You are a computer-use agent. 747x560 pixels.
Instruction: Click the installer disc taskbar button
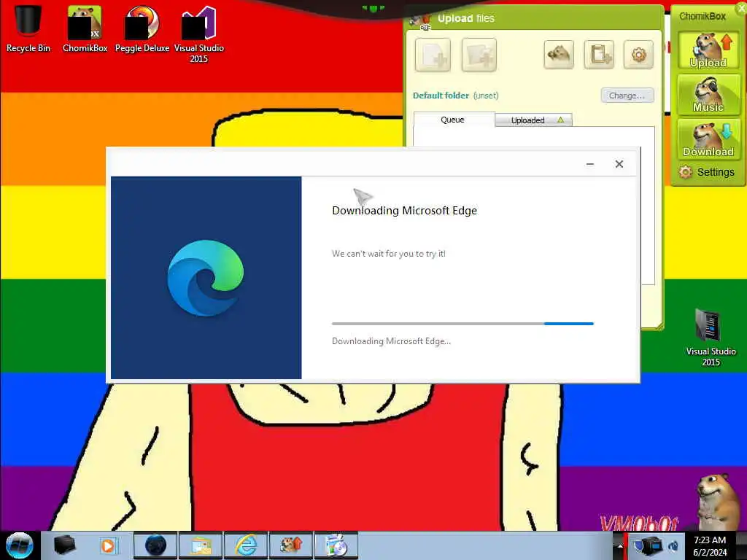click(x=336, y=545)
